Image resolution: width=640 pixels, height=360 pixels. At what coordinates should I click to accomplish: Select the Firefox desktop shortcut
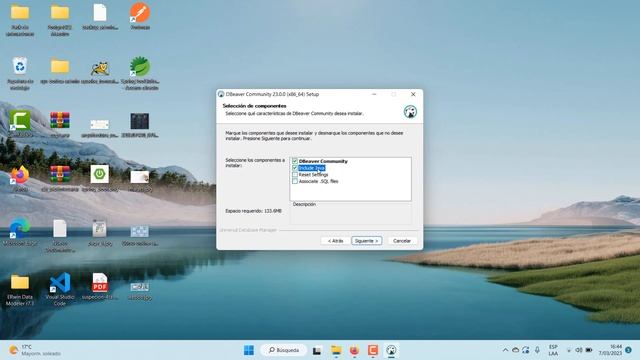click(20, 178)
